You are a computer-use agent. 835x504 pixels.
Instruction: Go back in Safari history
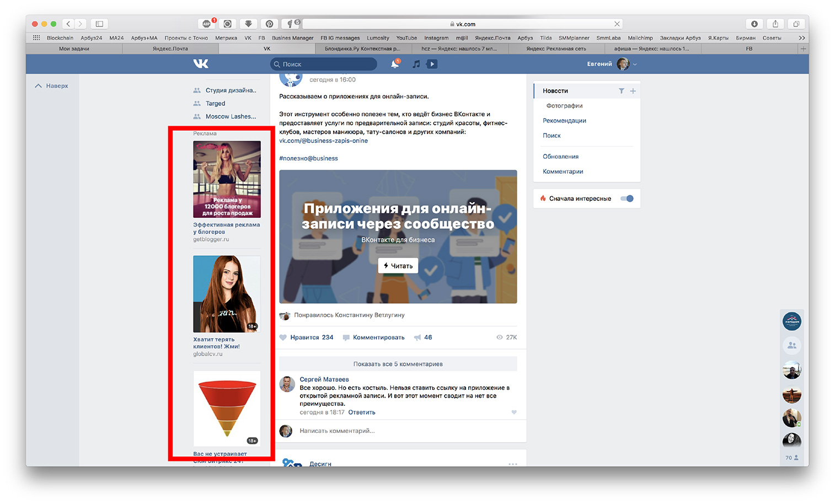(68, 24)
